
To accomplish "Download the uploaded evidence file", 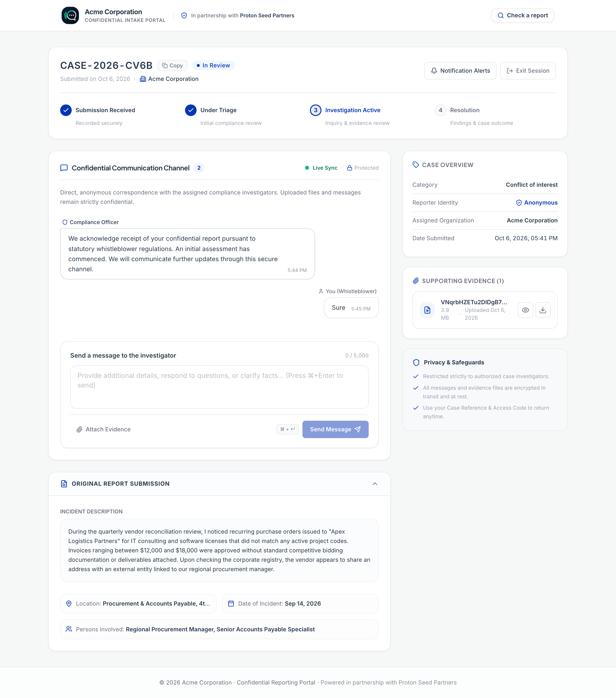I will 543,310.
